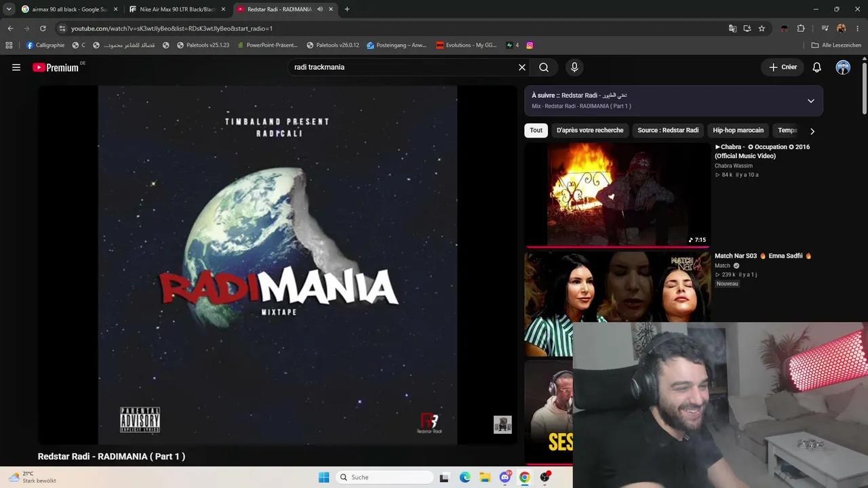The height and width of the screenshot is (488, 868).
Task: Open OBS Studio from the taskbar
Action: point(545,477)
